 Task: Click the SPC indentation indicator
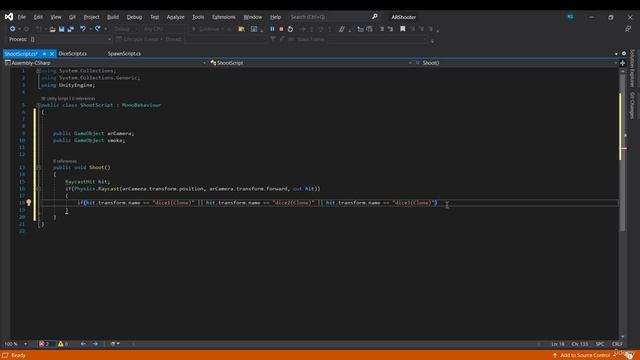click(x=600, y=344)
